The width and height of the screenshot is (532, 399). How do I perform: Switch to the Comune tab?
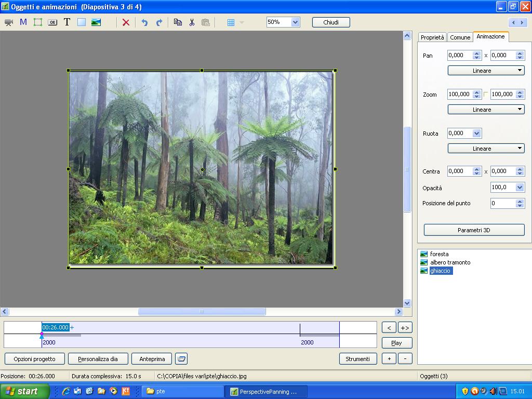(x=460, y=37)
